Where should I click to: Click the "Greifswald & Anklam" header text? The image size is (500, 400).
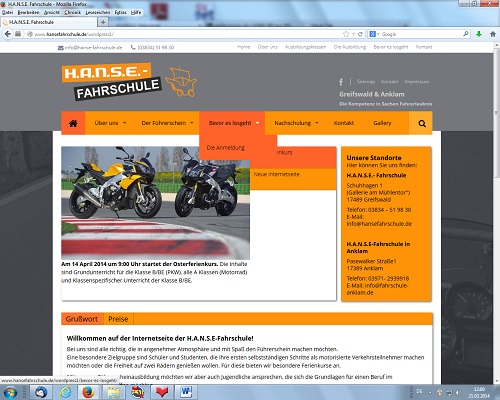(372, 94)
